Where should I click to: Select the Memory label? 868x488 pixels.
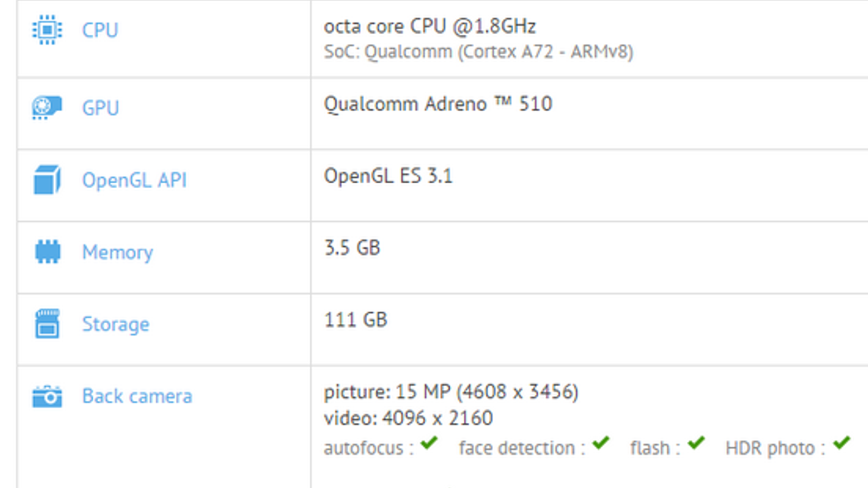(117, 252)
